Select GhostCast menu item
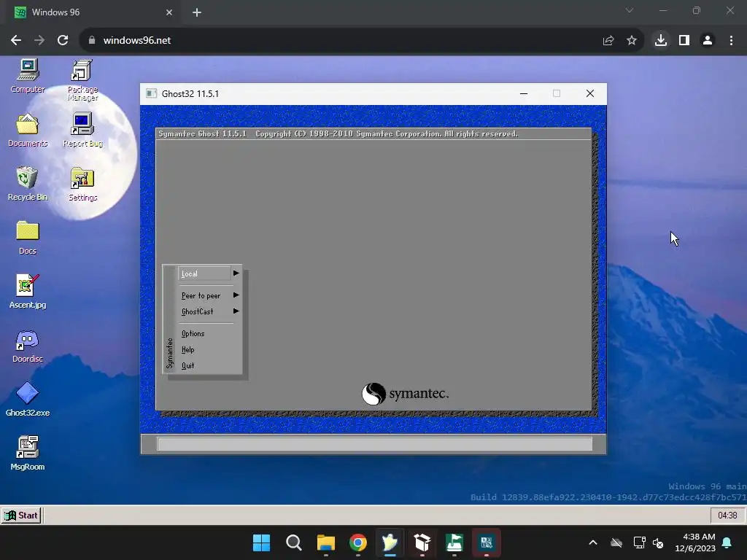This screenshot has width=747, height=560. click(x=197, y=311)
